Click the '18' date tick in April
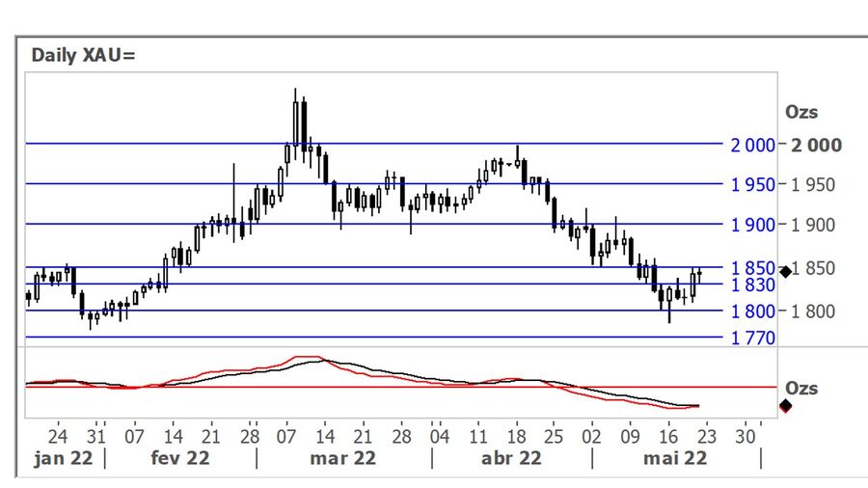The image size is (868, 488). click(x=517, y=437)
